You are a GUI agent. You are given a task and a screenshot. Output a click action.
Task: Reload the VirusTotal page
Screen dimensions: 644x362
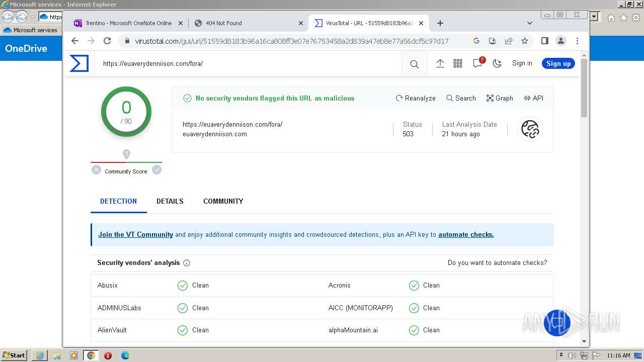(107, 41)
